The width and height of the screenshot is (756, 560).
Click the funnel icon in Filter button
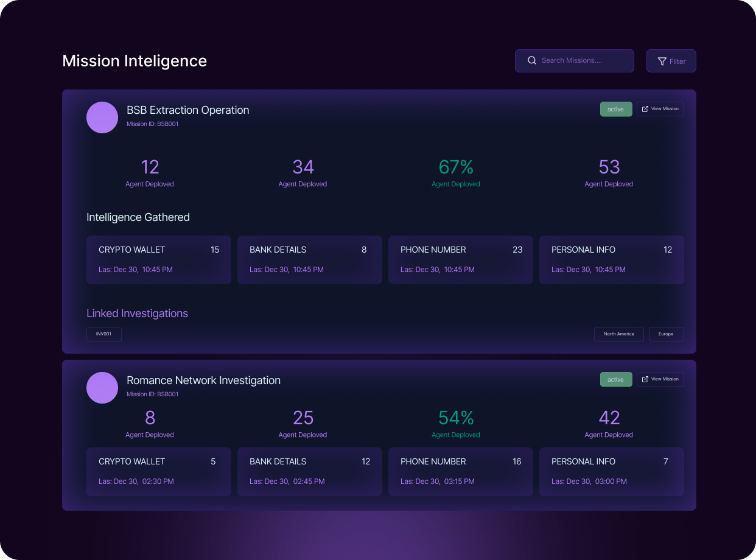(662, 61)
